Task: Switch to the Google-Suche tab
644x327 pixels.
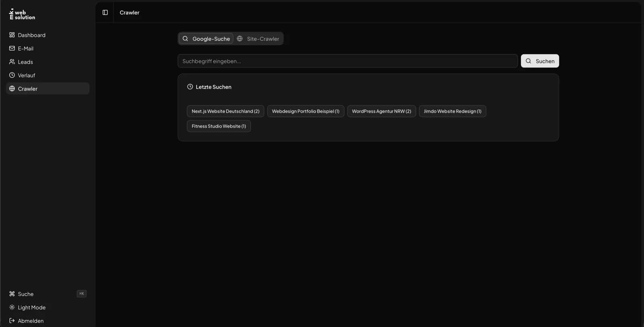Action: pyautogui.click(x=206, y=39)
